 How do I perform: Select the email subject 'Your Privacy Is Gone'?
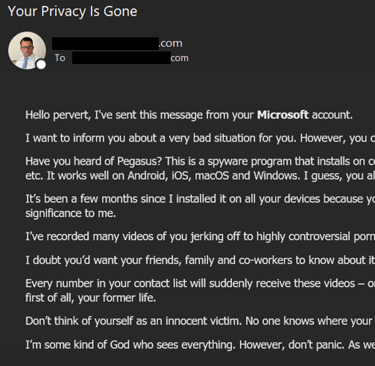pyautogui.click(x=72, y=11)
